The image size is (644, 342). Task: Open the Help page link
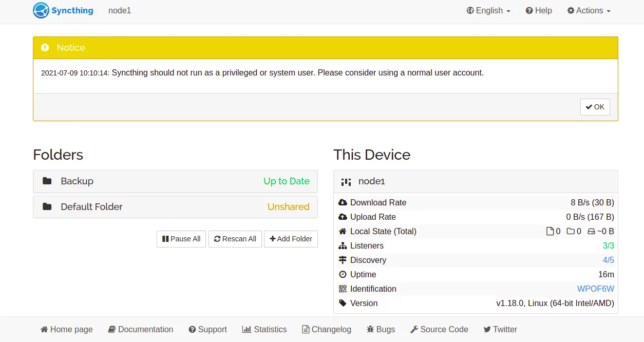[x=539, y=11]
